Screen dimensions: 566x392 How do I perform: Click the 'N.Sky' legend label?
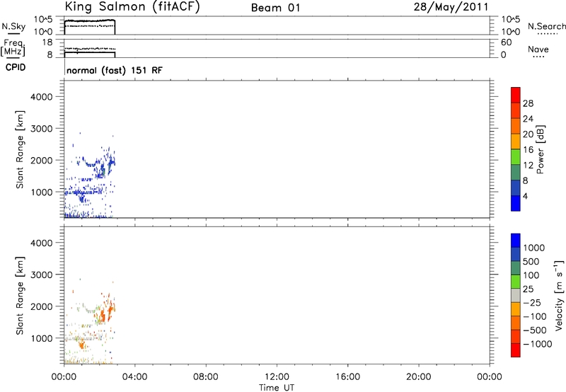[13, 26]
